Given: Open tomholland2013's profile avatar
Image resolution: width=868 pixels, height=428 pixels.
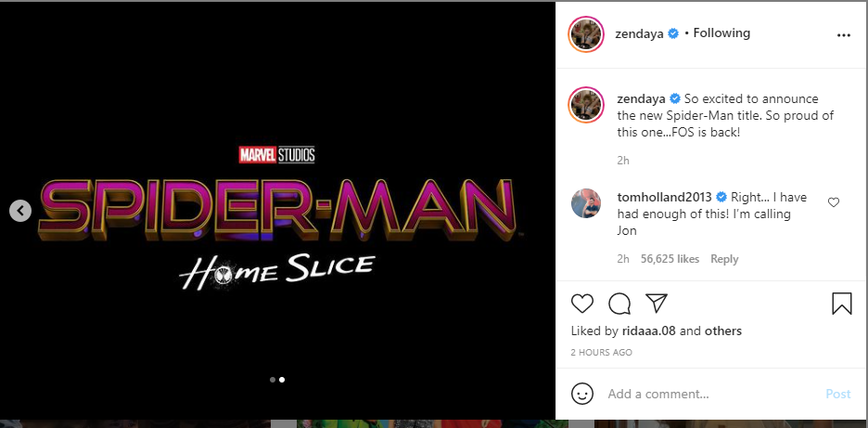Looking at the screenshot, I should [586, 205].
